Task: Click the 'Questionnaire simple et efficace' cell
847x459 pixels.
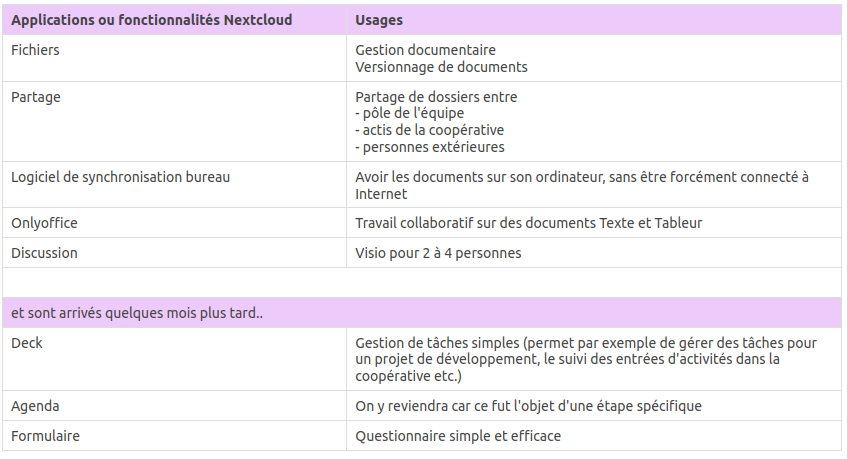Action: pos(458,436)
